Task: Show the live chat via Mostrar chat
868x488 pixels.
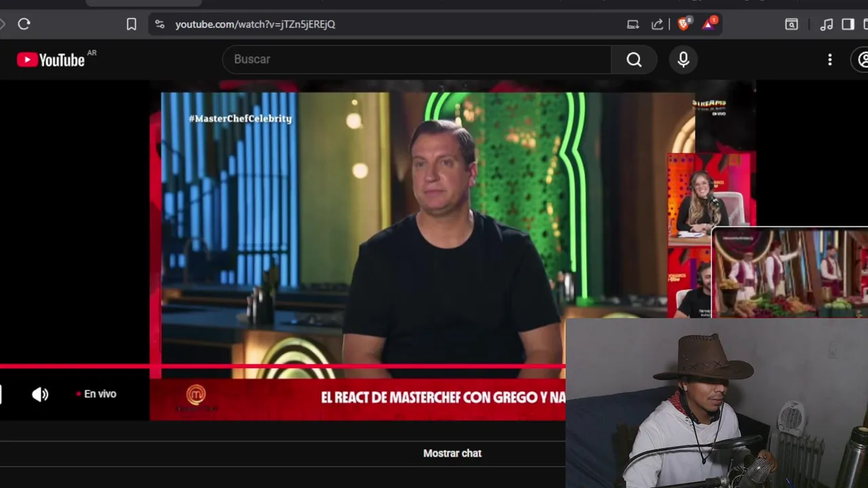Action: [452, 453]
